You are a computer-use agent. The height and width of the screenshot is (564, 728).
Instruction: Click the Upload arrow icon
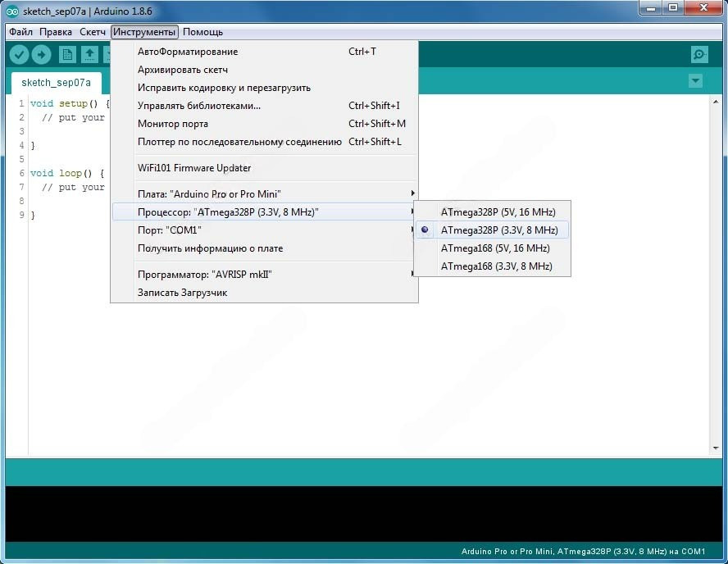pyautogui.click(x=41, y=55)
